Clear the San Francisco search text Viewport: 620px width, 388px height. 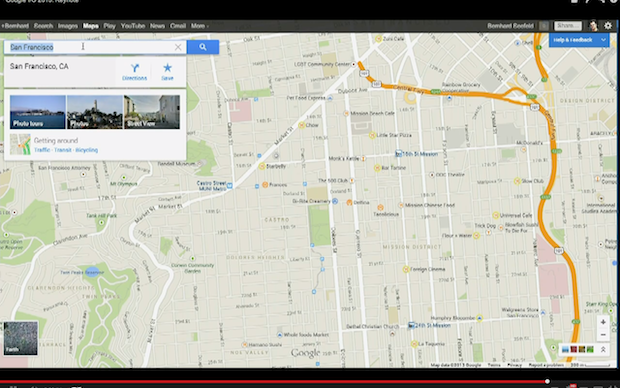pos(178,47)
